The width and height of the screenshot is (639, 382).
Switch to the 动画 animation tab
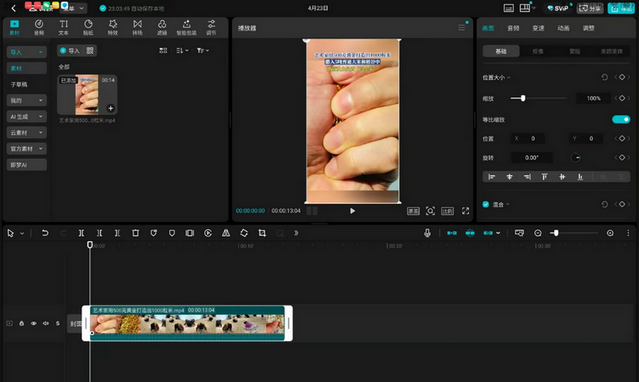click(x=563, y=28)
